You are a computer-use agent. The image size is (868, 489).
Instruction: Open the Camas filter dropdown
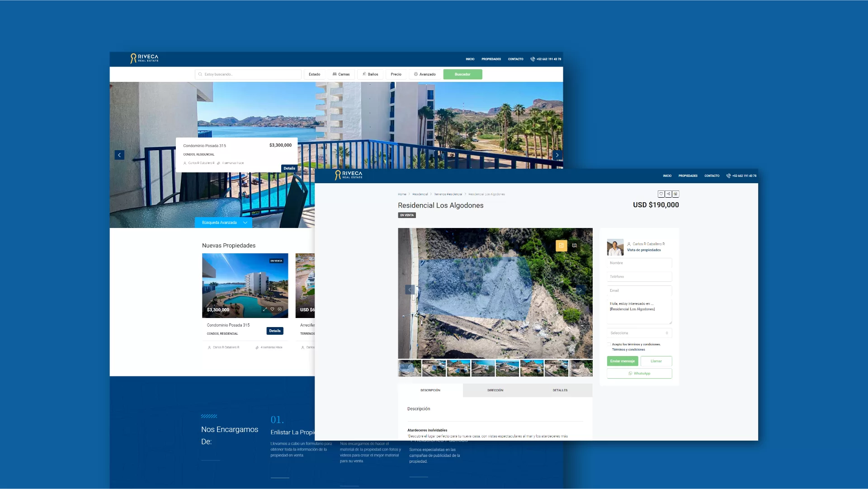click(x=341, y=74)
